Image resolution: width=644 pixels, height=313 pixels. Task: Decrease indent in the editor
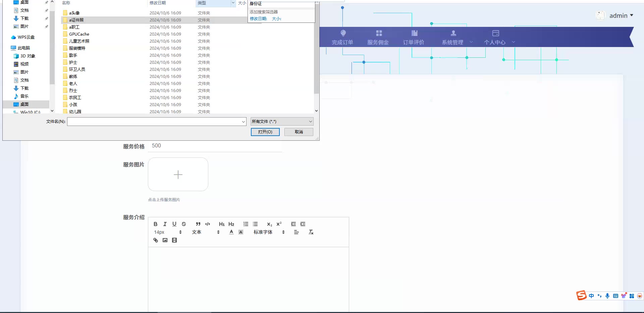293,224
